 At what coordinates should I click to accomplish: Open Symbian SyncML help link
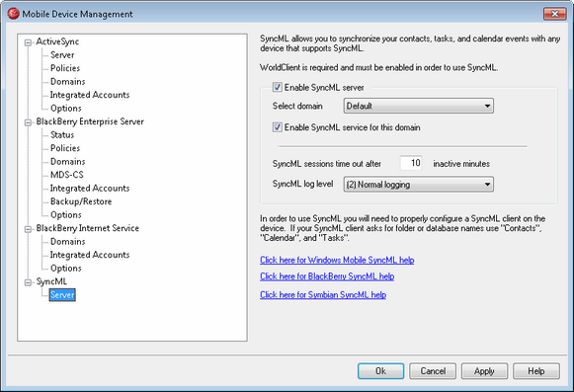pos(323,294)
